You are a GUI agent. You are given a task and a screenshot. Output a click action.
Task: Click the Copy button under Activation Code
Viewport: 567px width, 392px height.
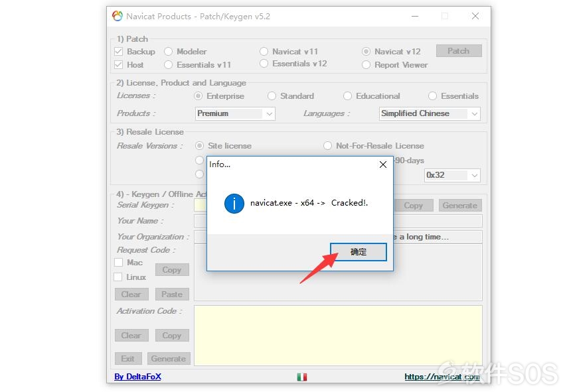(172, 336)
